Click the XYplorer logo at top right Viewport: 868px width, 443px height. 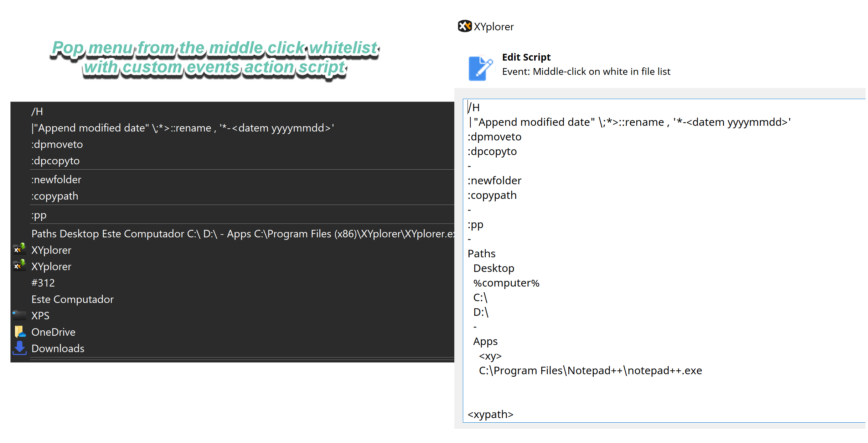[x=464, y=26]
